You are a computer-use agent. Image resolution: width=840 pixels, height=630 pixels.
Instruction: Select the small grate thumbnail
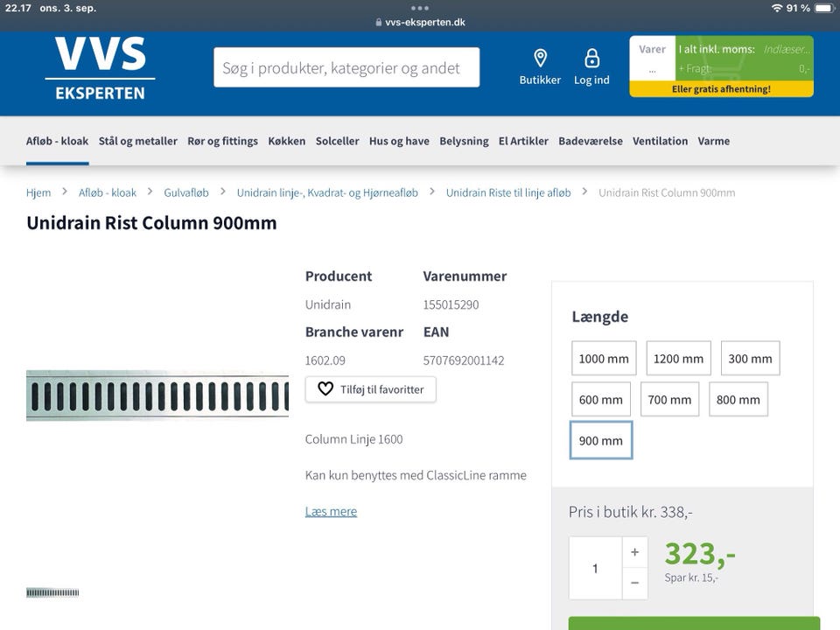pos(52,592)
